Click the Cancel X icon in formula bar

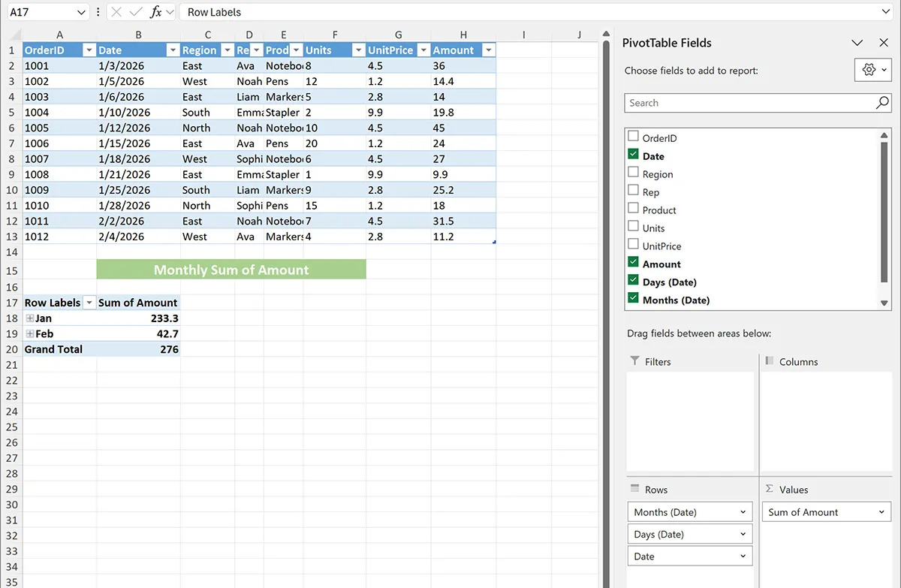(116, 12)
